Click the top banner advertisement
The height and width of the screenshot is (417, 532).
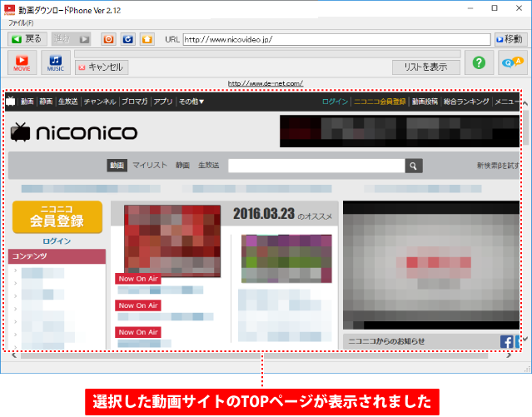[400, 131]
